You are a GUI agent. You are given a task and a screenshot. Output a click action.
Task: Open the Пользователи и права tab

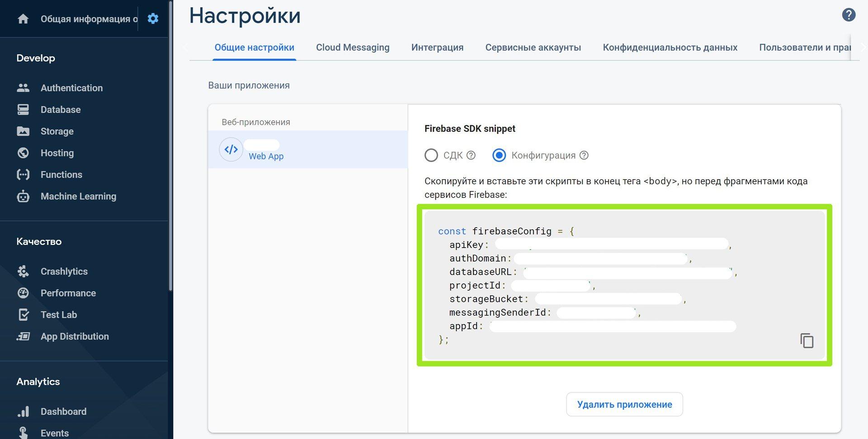pyautogui.click(x=805, y=48)
